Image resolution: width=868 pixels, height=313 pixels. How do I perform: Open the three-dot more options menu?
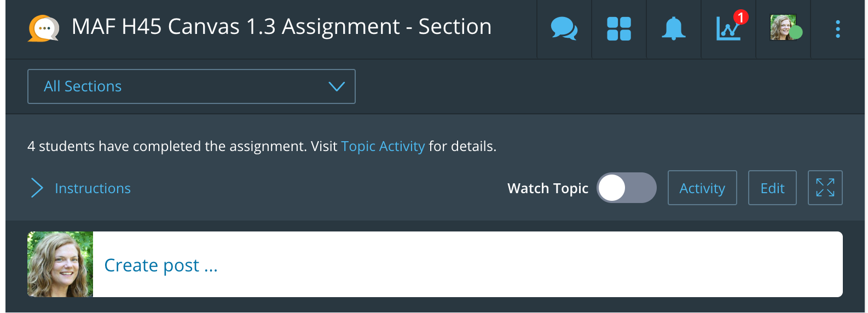pos(838,29)
